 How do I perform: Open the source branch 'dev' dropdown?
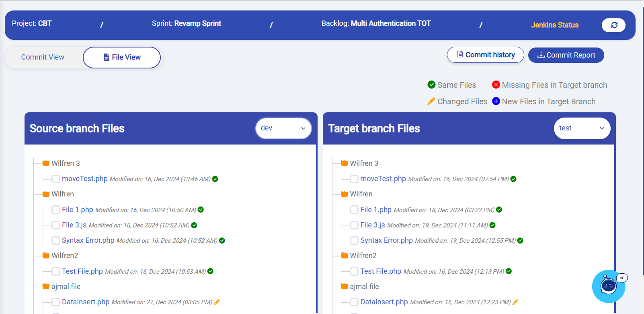(283, 128)
